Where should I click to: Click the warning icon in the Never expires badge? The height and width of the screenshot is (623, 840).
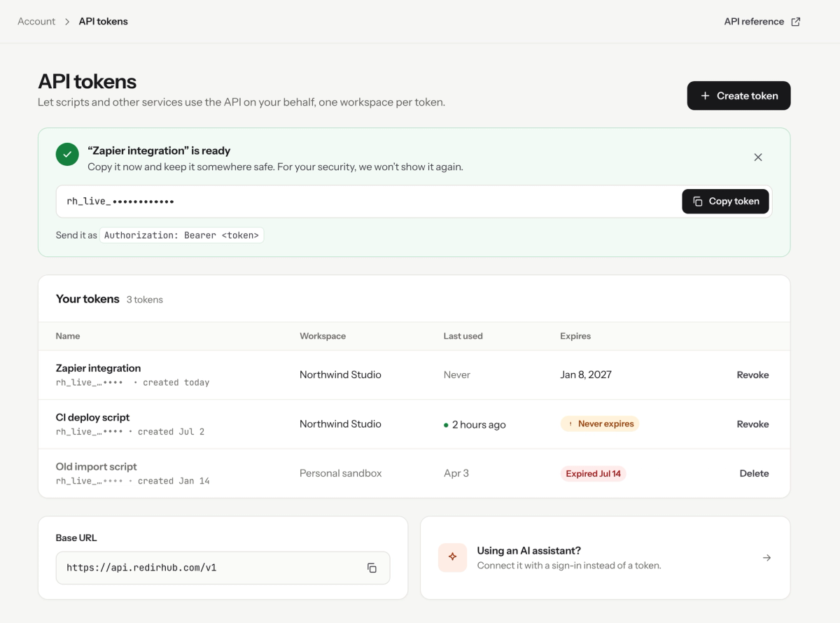570,424
